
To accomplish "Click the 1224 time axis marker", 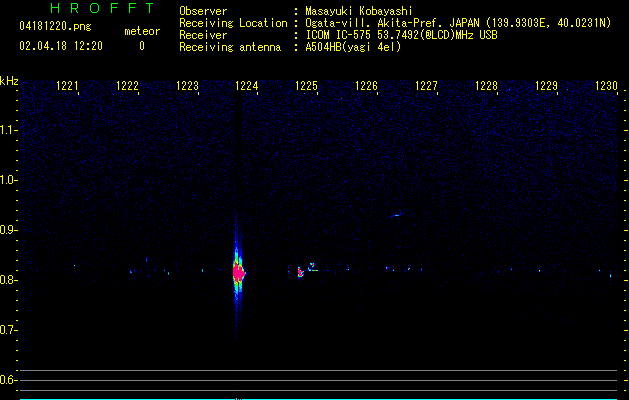I will coord(246,86).
